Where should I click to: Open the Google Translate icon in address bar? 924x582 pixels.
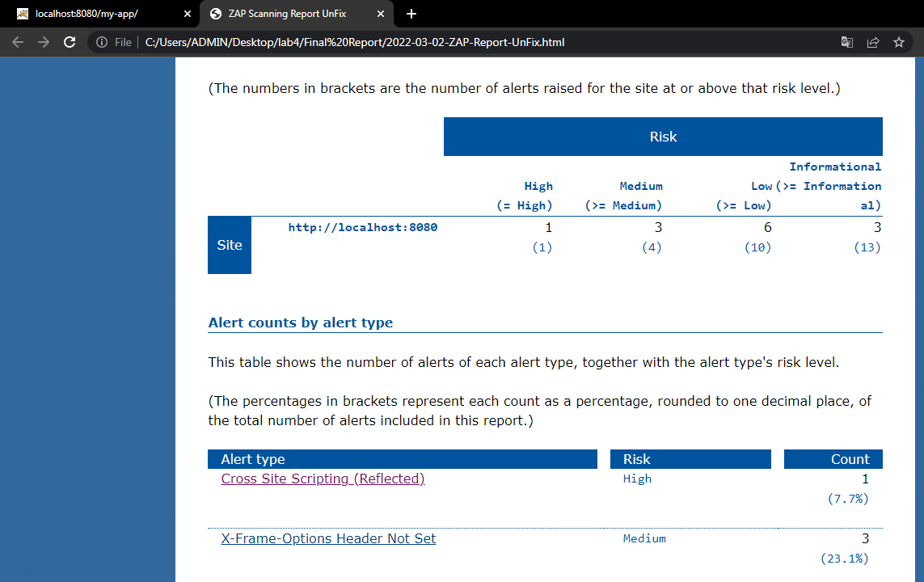pos(846,42)
